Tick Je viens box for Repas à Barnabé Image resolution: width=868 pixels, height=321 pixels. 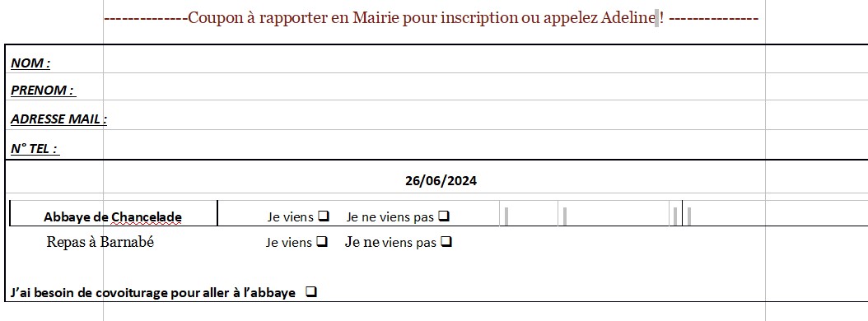322,241
